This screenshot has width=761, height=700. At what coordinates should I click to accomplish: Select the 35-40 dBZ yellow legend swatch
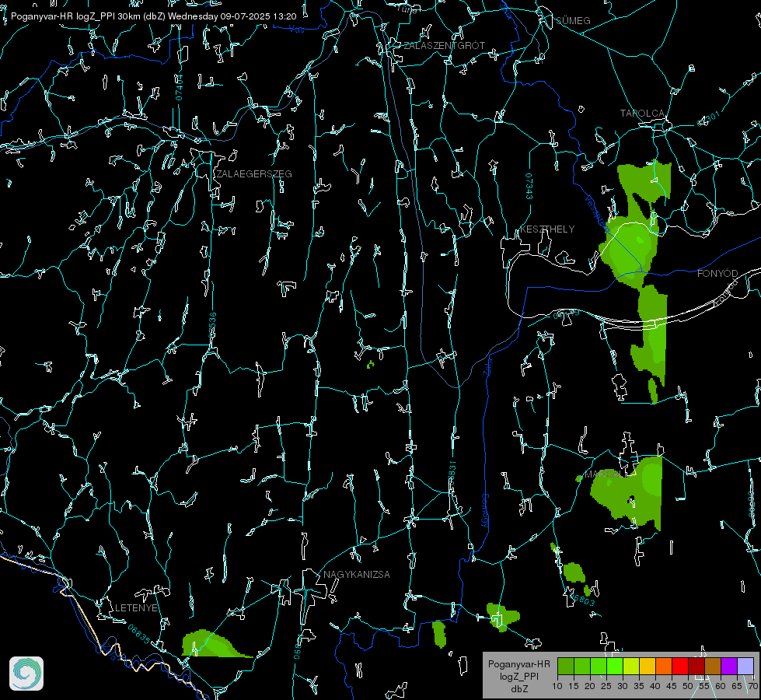tap(648, 666)
